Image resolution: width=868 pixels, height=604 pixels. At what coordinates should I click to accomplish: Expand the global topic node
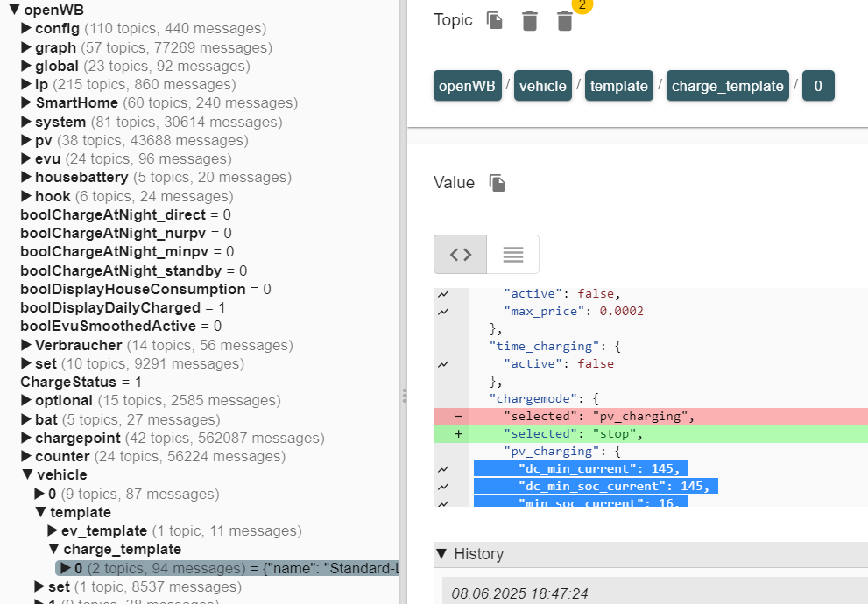coord(26,66)
